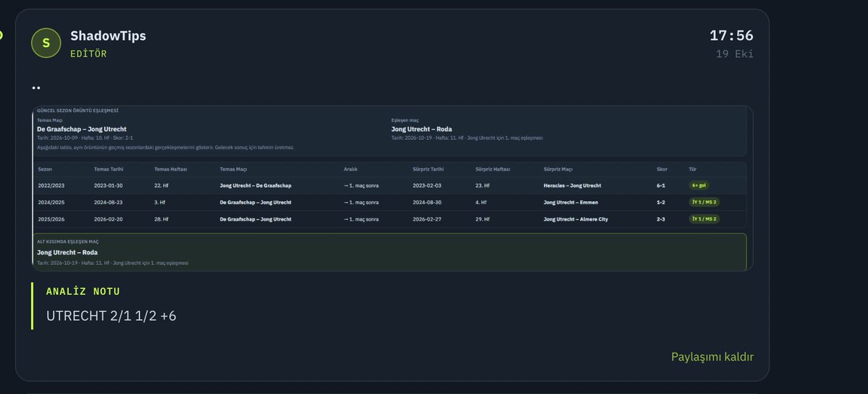This screenshot has height=394, width=868.
Task: Click the Heracles – Jong Utrecht match cell
Action: 572,185
